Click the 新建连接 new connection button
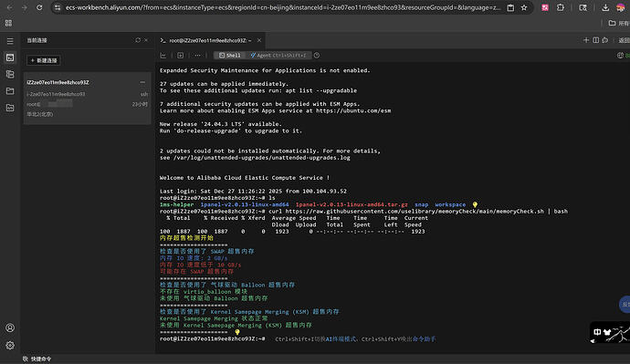The image size is (630, 364). tap(44, 60)
